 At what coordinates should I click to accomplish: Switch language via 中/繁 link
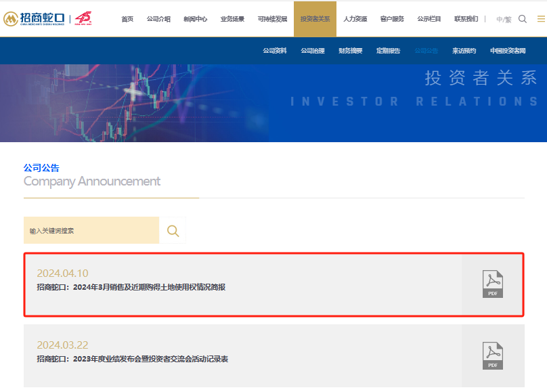click(504, 20)
